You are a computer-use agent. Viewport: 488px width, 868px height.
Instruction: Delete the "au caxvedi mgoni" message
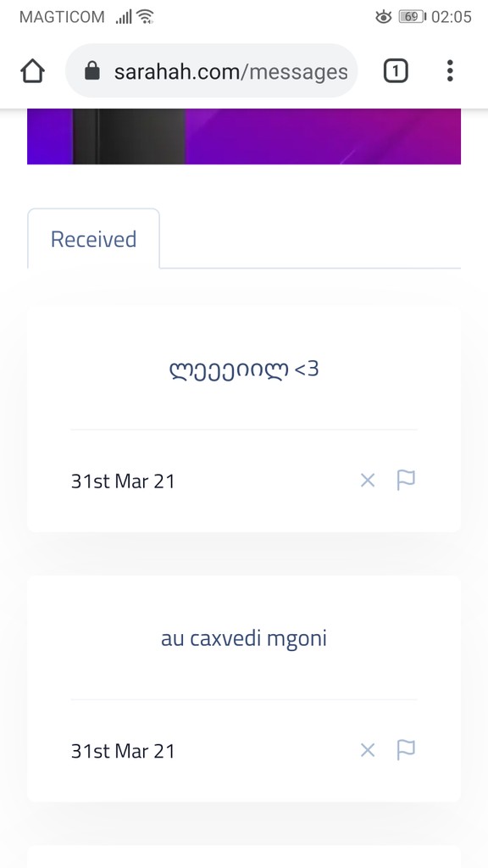click(x=367, y=750)
